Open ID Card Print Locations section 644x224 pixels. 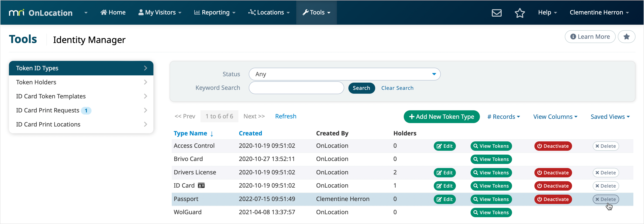coord(81,124)
